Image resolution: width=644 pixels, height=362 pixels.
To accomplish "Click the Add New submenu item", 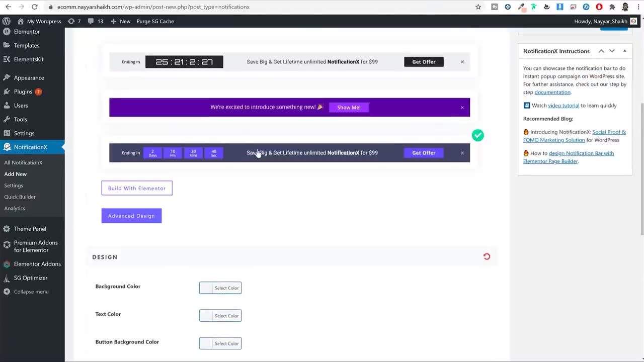I will [16, 174].
